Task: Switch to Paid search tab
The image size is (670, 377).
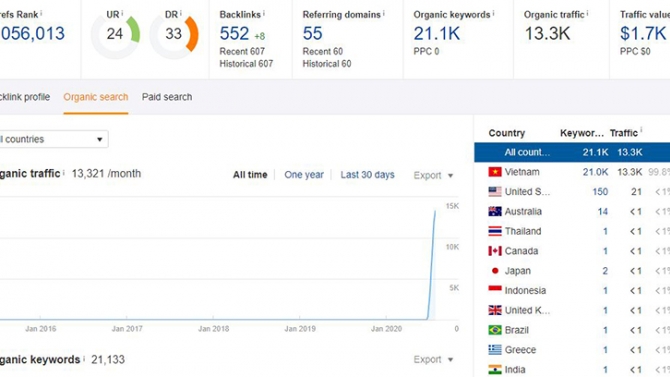Action: [x=167, y=97]
